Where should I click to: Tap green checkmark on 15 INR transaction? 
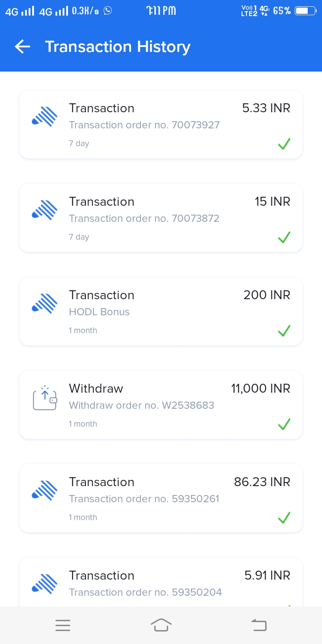[284, 237]
